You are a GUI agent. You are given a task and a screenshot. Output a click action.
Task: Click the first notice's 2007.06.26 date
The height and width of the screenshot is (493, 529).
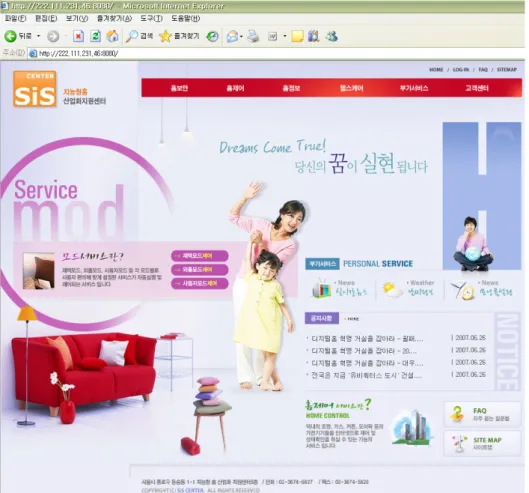pyautogui.click(x=470, y=338)
